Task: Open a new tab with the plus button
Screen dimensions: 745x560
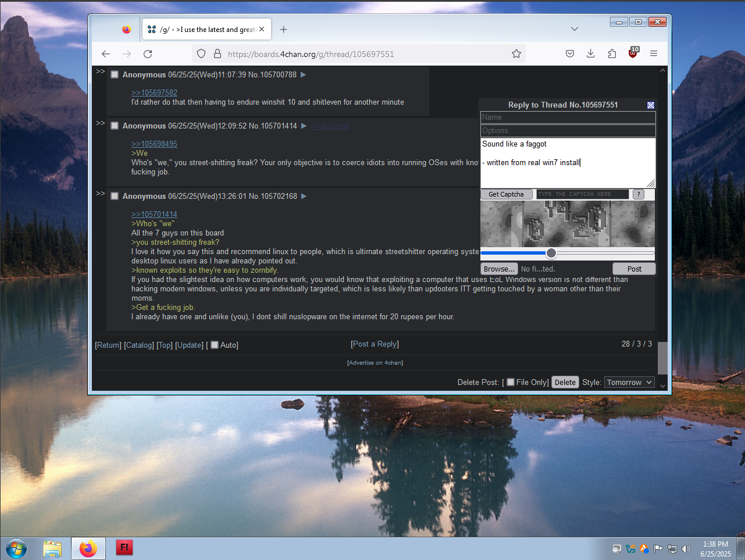Action: [284, 30]
